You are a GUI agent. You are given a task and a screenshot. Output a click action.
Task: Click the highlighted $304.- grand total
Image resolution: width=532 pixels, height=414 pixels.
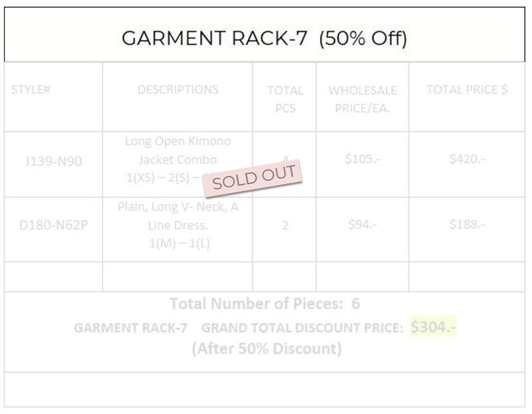(433, 327)
